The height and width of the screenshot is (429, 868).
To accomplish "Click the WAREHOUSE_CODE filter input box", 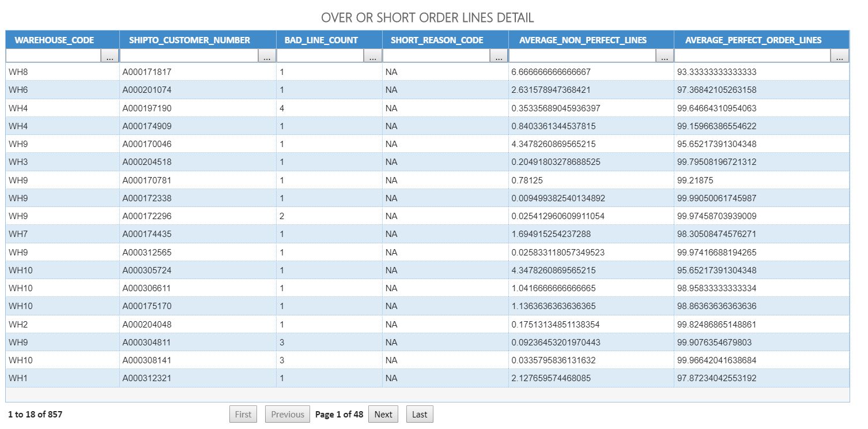I will click(x=52, y=56).
